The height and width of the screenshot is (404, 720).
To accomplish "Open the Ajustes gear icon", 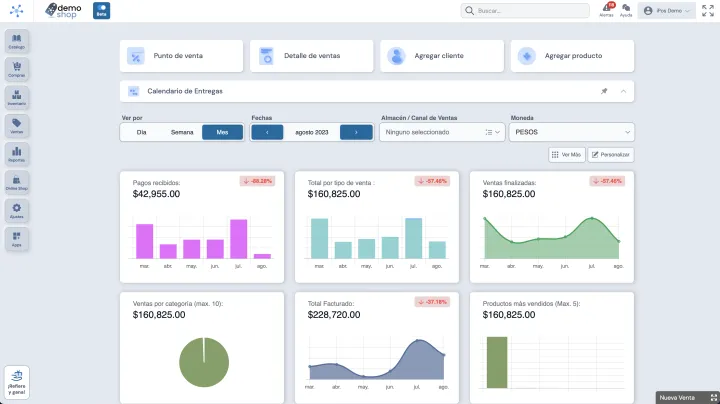I will (17, 210).
